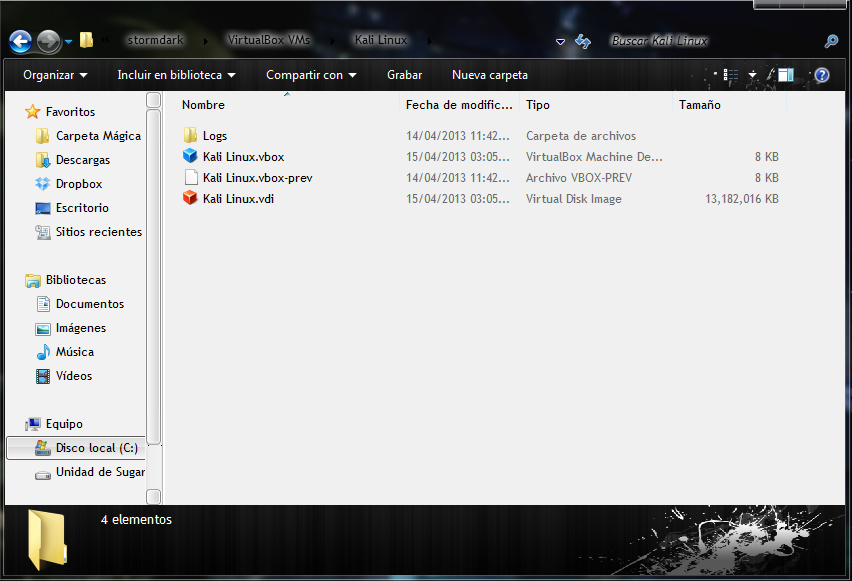Expand arrow after VirtualBox VMs breadcrumb
Viewport: 852px width, 581px height.
point(333,41)
